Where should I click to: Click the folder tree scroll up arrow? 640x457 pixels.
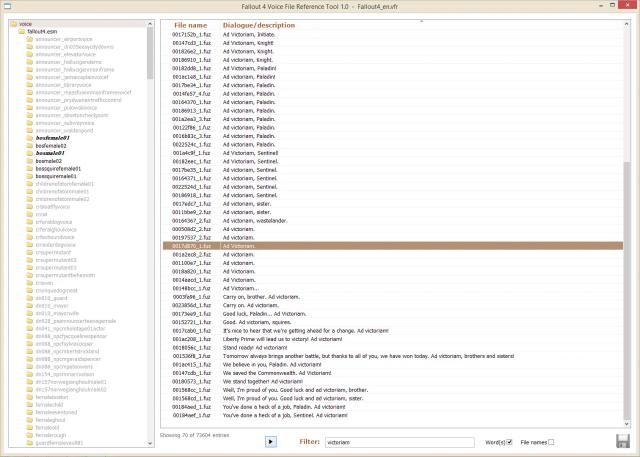(x=150, y=24)
